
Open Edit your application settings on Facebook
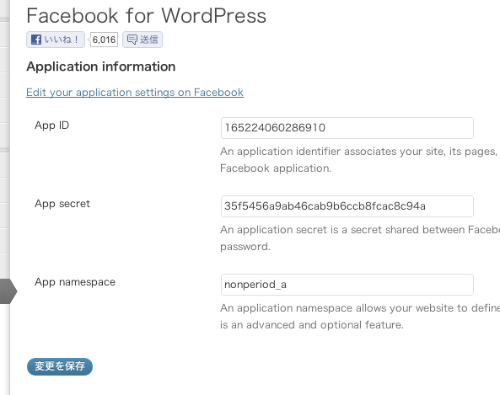[x=135, y=92]
